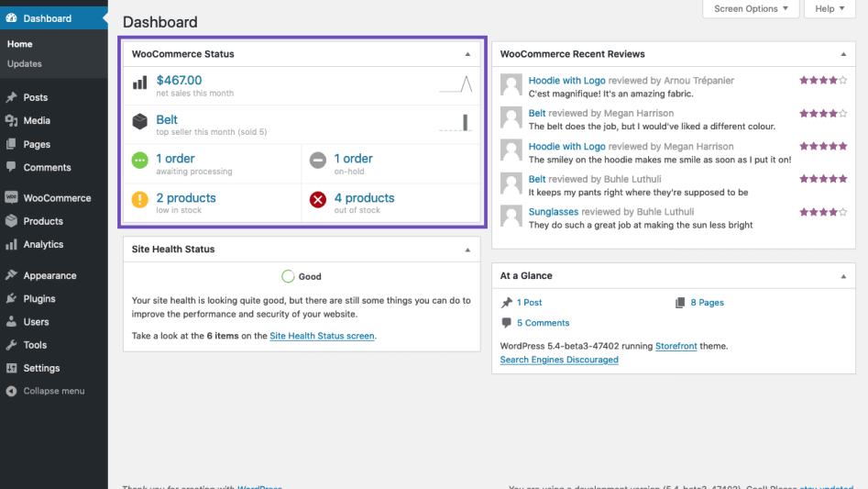Collapse the WooCommerce Recent Reviews panel
This screenshot has height=489, width=868.
[843, 54]
